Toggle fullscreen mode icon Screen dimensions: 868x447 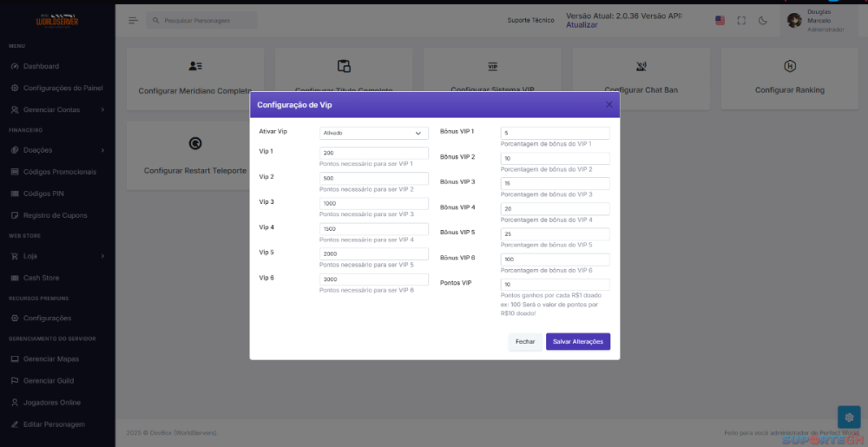[x=741, y=20]
